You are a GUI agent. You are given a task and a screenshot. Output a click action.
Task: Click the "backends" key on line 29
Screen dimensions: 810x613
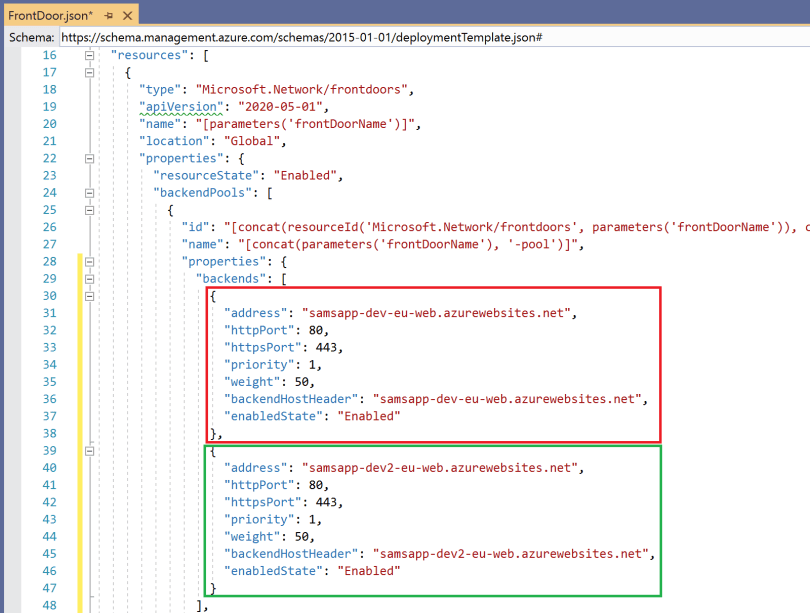point(231,279)
